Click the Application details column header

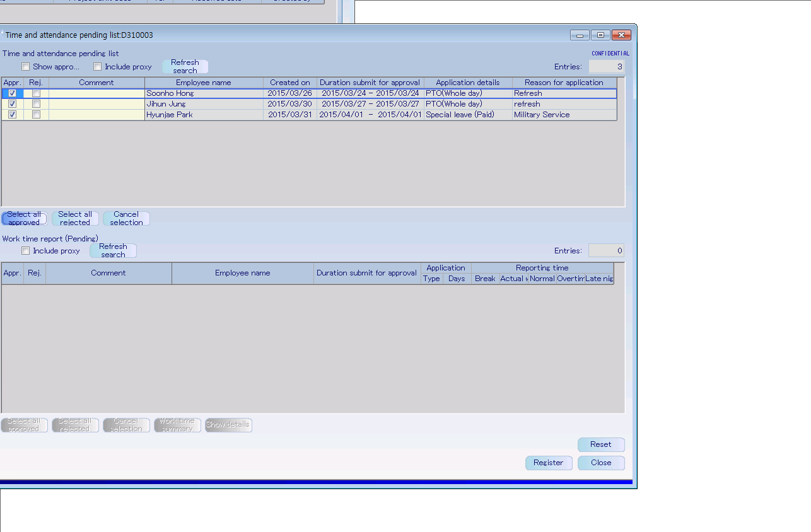point(468,83)
